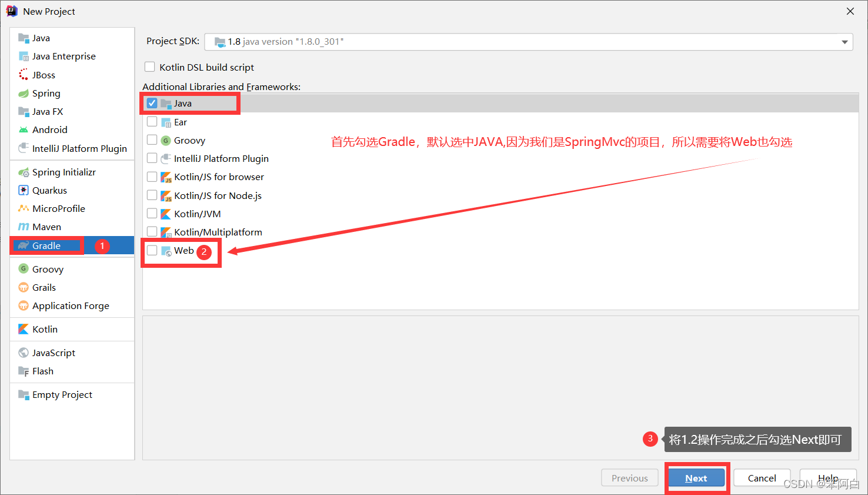This screenshot has width=868, height=495.
Task: Select the Kotlin/Multiplatform label
Action: [218, 232]
